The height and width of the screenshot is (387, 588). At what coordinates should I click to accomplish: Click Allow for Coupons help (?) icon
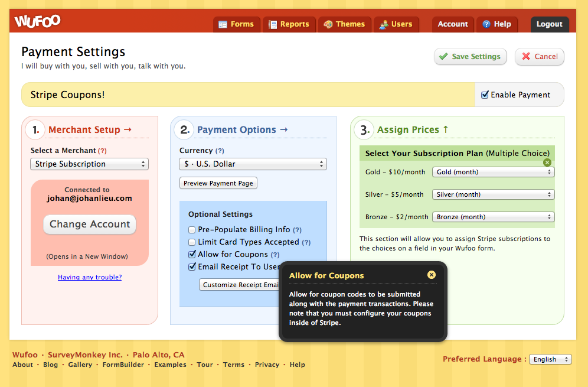(x=275, y=255)
